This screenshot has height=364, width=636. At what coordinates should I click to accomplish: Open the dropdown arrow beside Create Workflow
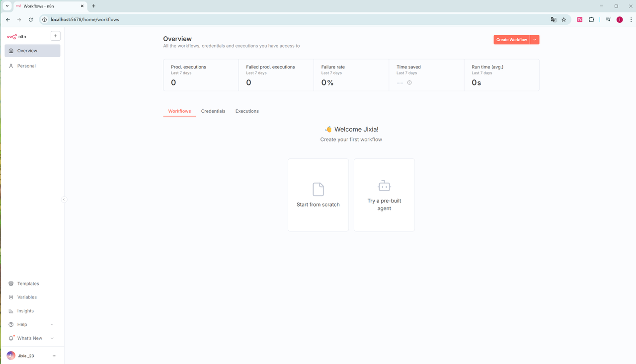(535, 40)
